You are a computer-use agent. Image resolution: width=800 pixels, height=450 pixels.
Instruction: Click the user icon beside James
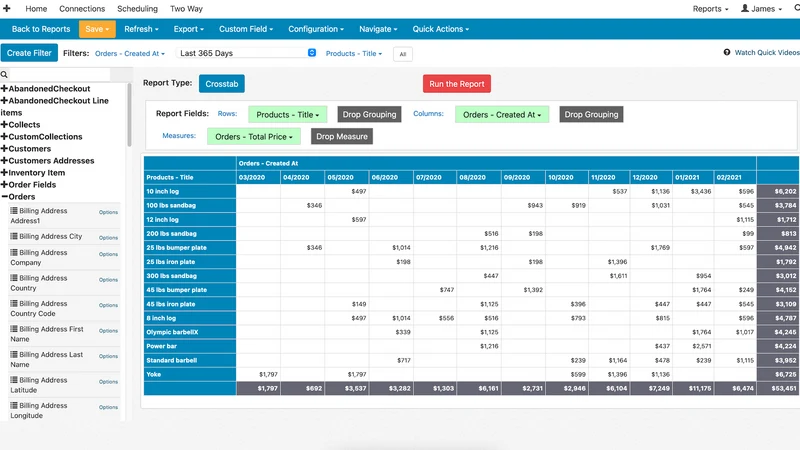[745, 8]
